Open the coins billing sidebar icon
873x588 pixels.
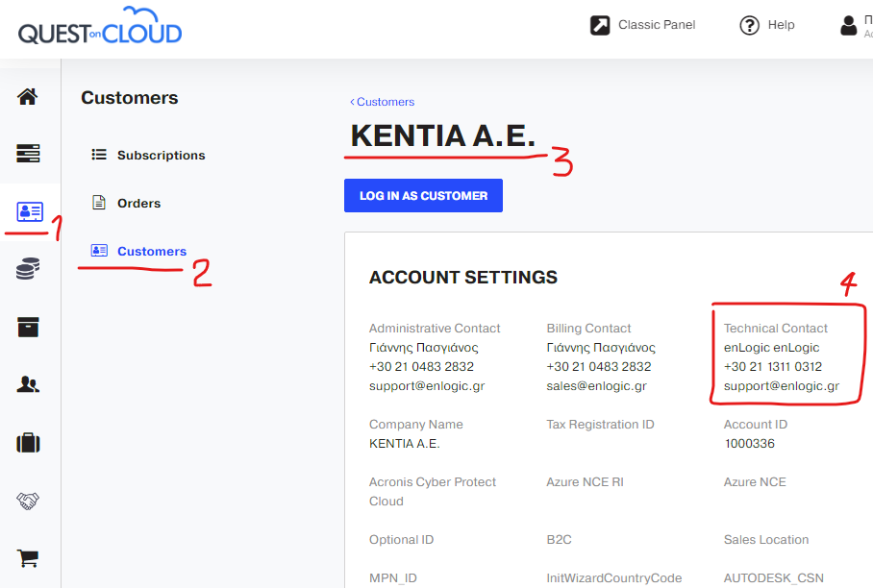(28, 269)
